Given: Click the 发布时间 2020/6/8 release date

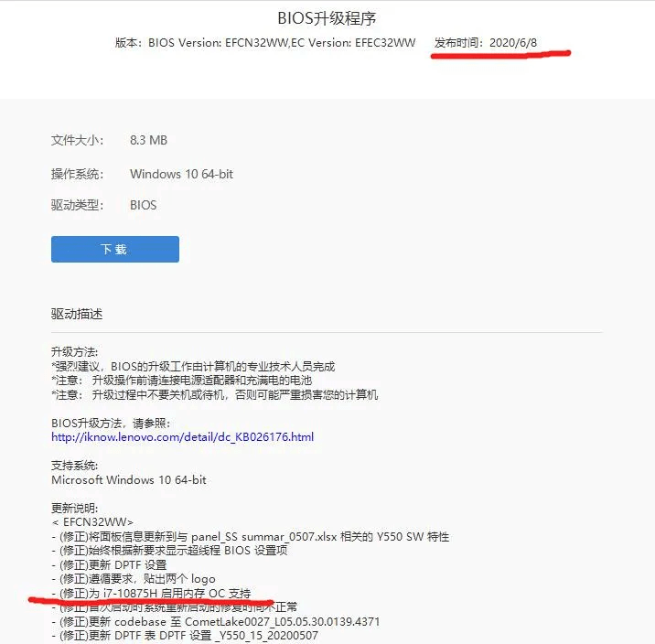Looking at the screenshot, I should click(x=486, y=43).
